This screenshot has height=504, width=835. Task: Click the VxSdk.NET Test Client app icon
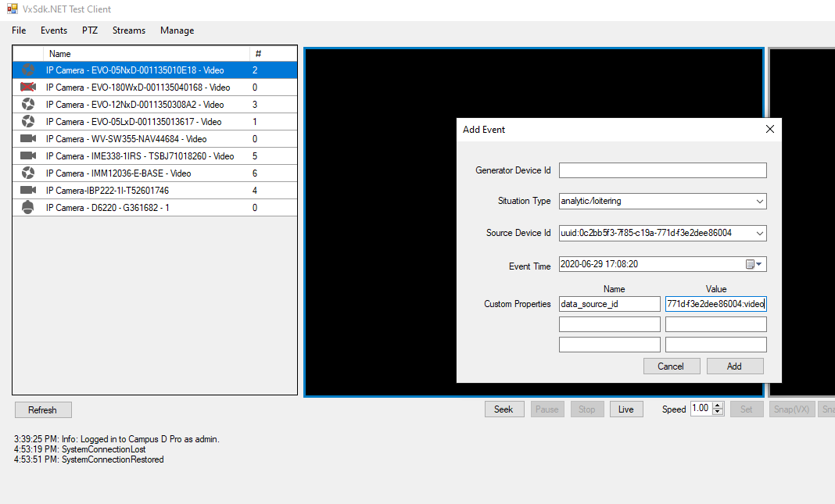coord(12,9)
